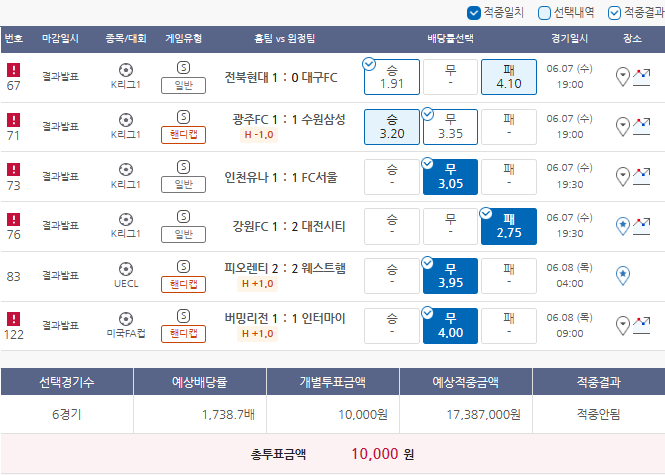Click 핸디캡 badge in match 122 row
665x475 pixels.
pos(183,334)
